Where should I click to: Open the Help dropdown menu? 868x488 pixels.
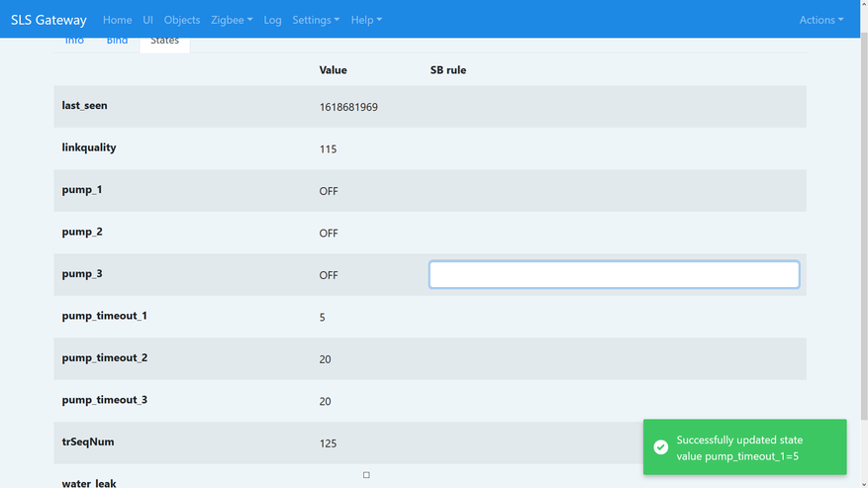366,20
